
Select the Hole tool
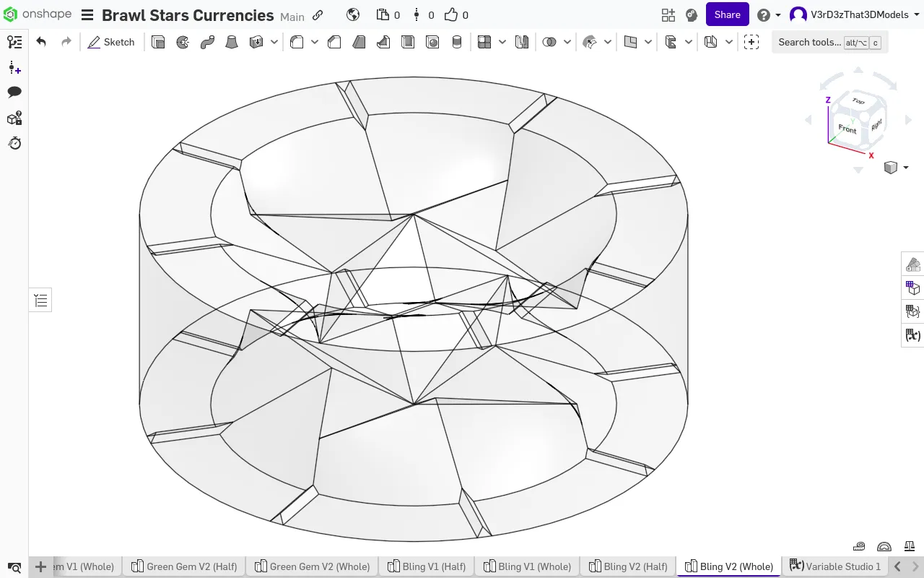[x=432, y=42]
